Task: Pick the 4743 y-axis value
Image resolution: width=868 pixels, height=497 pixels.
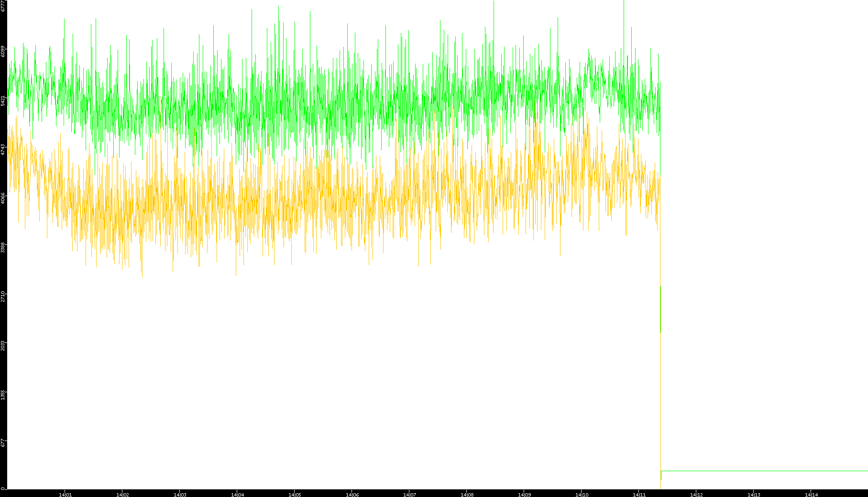Action: click(x=3, y=149)
